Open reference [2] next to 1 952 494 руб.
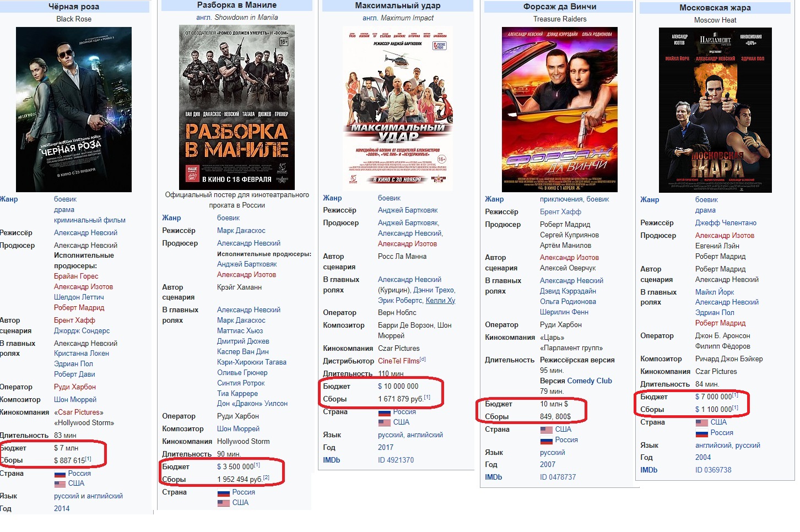The image size is (800, 532). pyautogui.click(x=266, y=477)
